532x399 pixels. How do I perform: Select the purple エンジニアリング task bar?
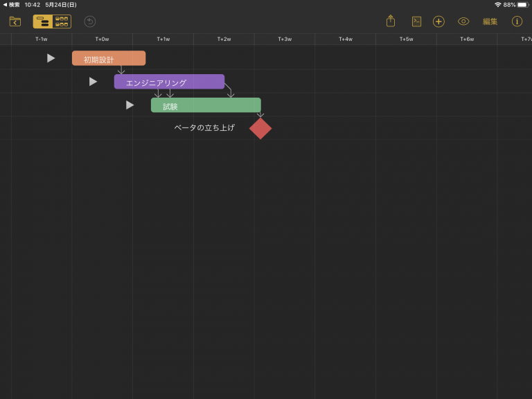tap(169, 82)
